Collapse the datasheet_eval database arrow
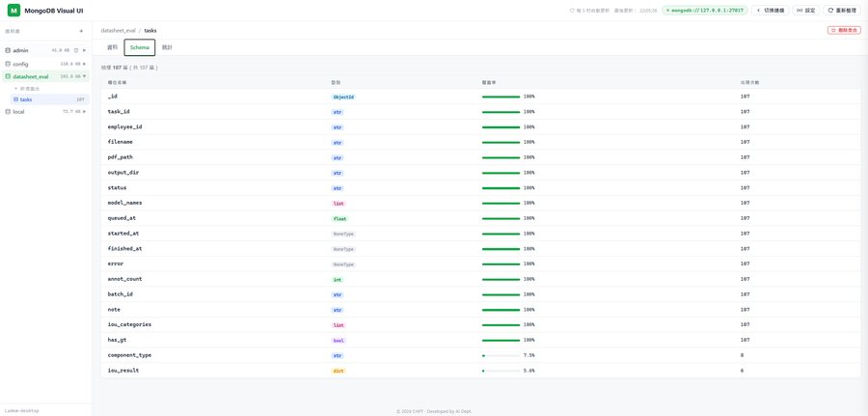Screen dimensions: 868x416 tap(85, 76)
